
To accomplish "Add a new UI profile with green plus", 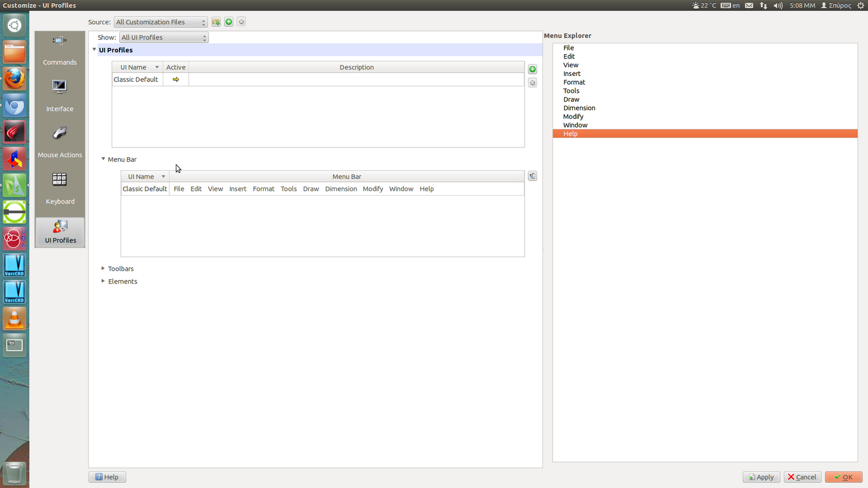I will tap(533, 69).
